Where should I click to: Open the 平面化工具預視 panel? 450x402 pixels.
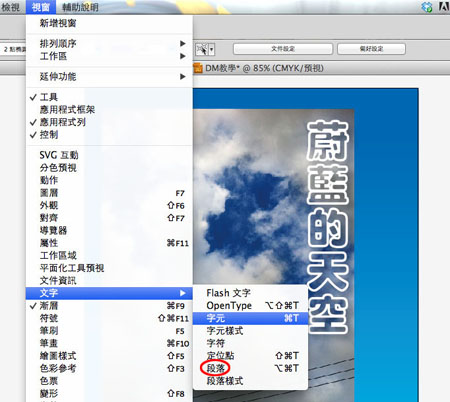pyautogui.click(x=109, y=268)
